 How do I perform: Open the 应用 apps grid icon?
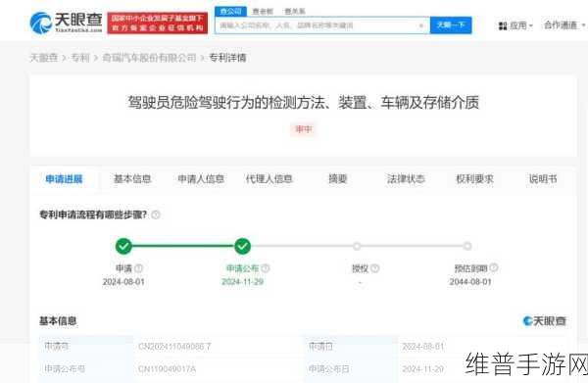coord(503,25)
